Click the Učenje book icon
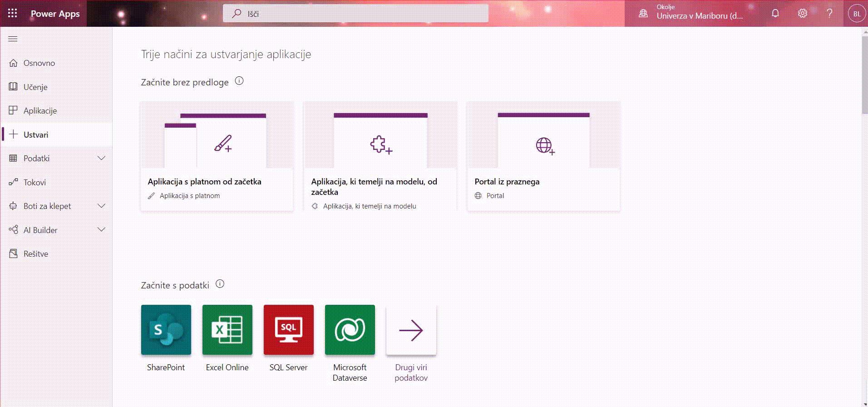 [13, 87]
